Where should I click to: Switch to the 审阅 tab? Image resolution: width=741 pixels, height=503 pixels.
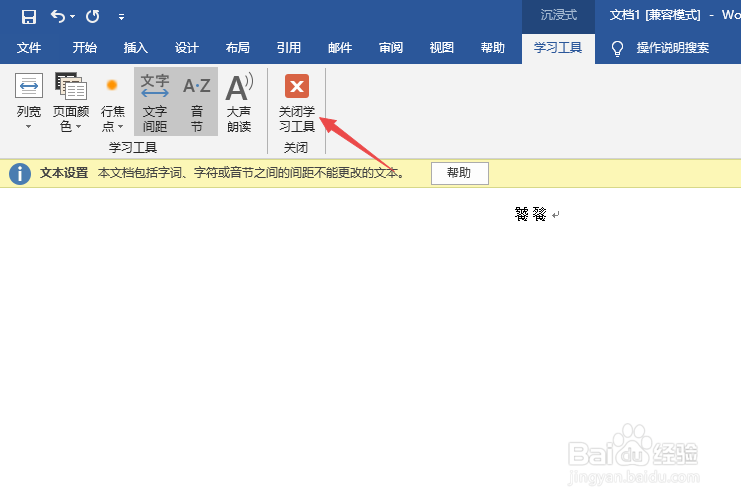coord(391,48)
